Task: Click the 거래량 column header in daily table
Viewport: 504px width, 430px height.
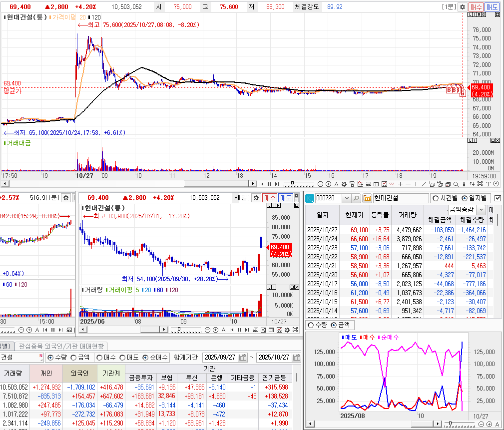Action: [408, 215]
